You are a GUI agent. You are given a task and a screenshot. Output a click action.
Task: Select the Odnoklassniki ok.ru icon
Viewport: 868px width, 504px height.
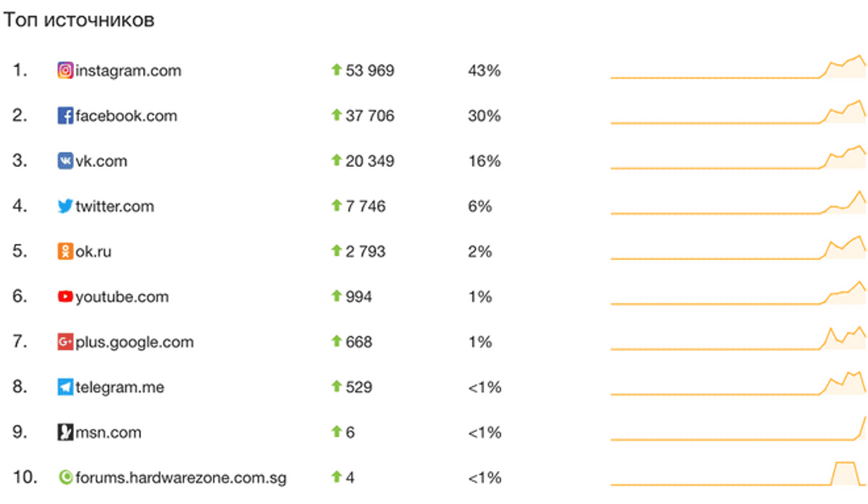click(x=65, y=252)
